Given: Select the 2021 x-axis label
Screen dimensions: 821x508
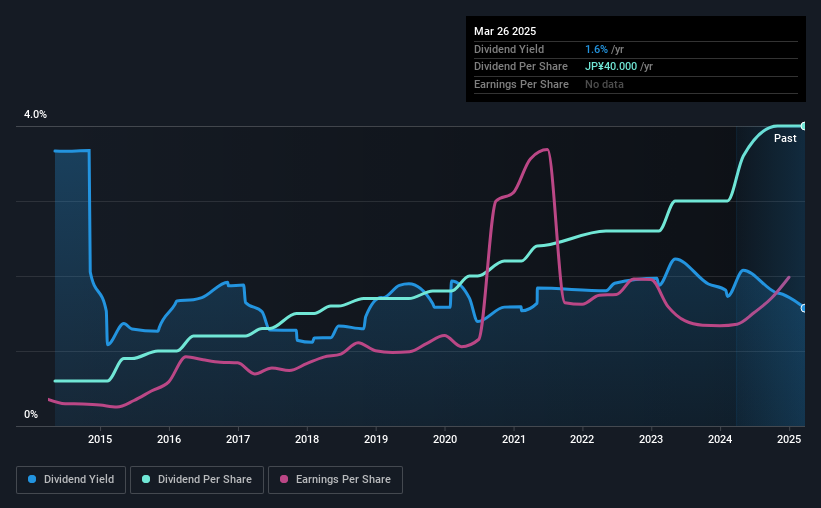Looking at the screenshot, I should click(514, 439).
